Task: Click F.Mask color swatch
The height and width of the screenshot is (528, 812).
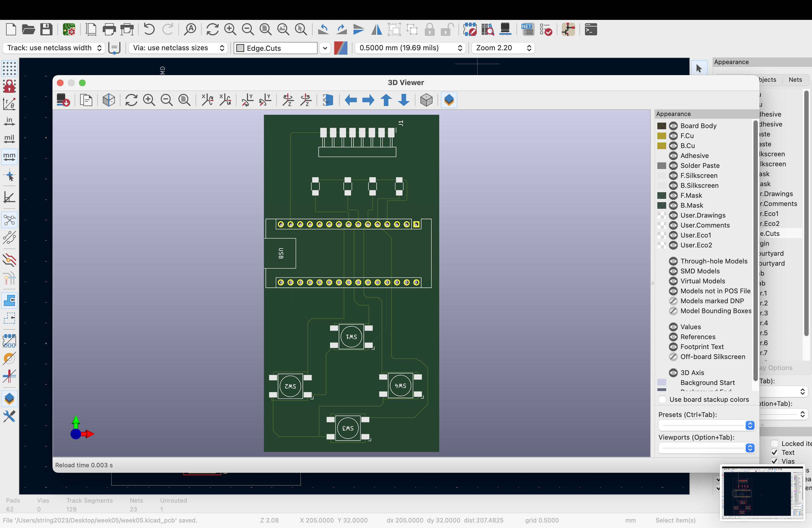Action: pos(661,196)
